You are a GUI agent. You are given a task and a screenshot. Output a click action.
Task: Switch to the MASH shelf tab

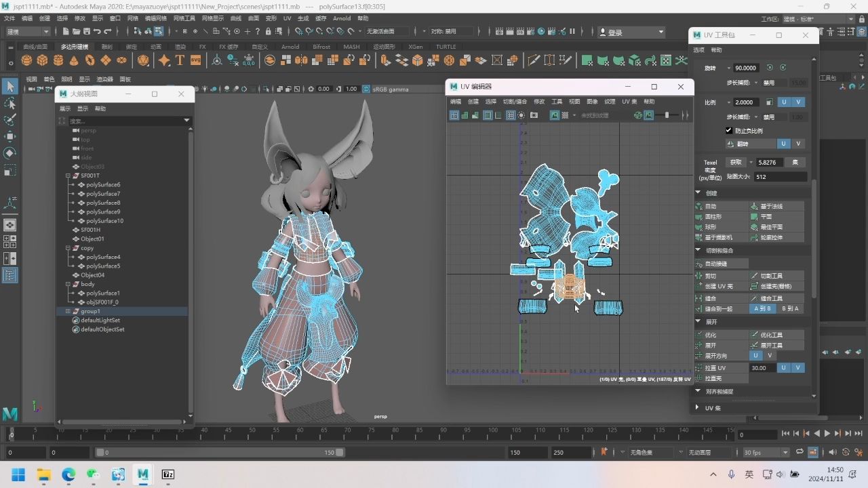(x=351, y=47)
